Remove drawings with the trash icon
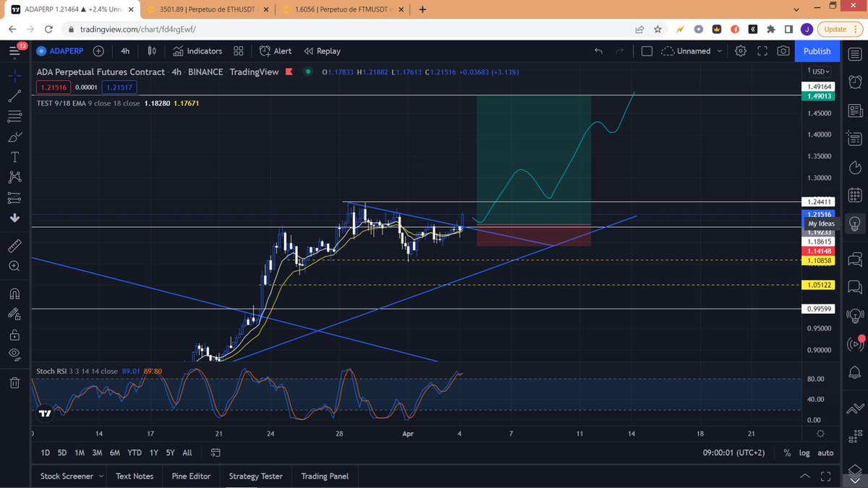868x488 pixels. coord(14,382)
